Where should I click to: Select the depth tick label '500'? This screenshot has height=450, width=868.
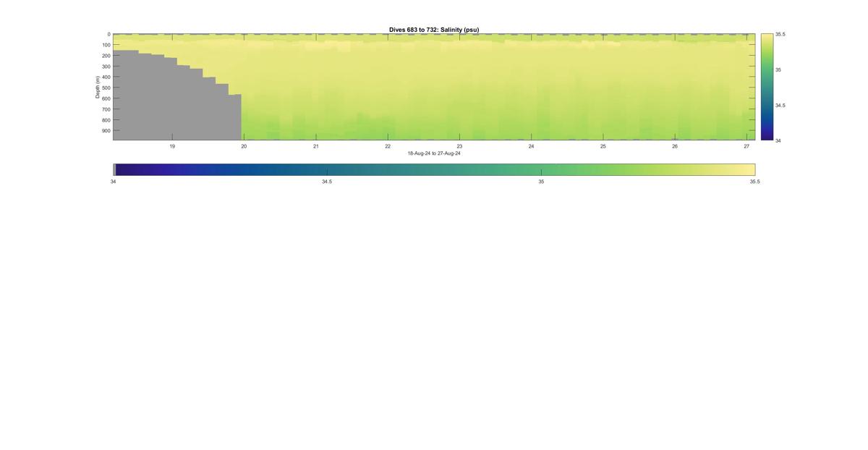(x=106, y=88)
